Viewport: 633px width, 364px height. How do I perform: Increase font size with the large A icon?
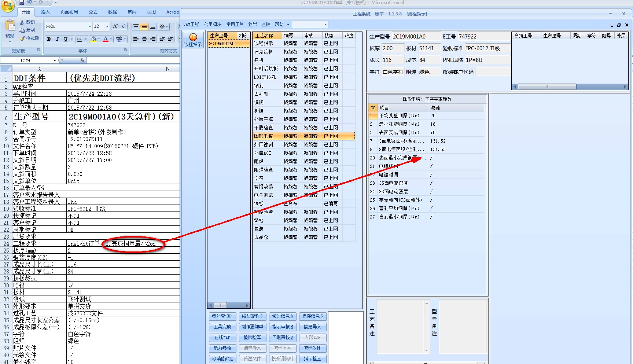tap(115, 26)
